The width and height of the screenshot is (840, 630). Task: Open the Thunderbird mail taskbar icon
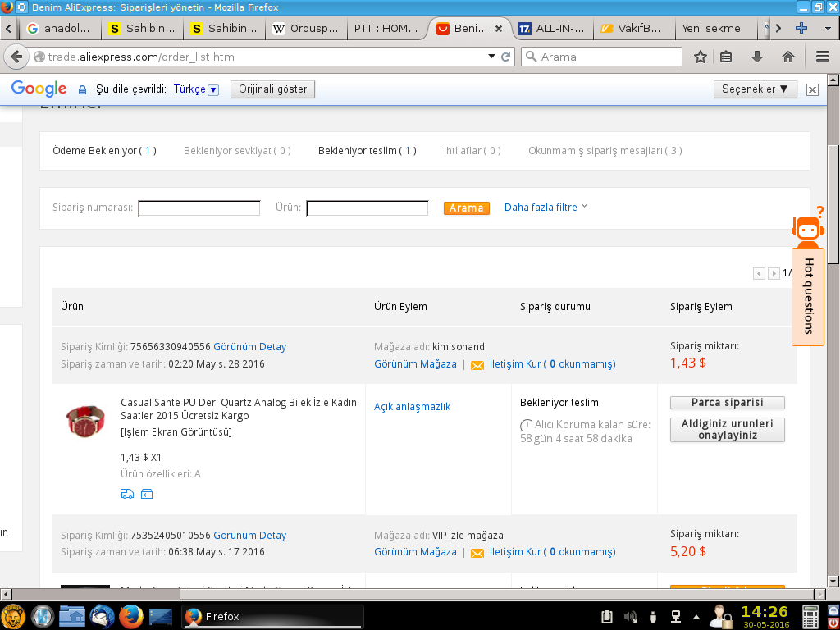point(102,617)
